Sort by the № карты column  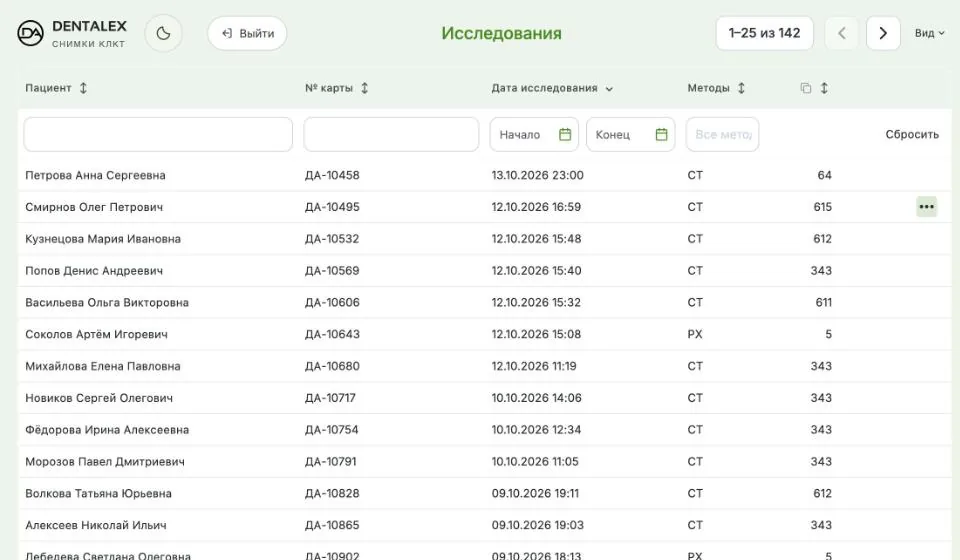(337, 88)
